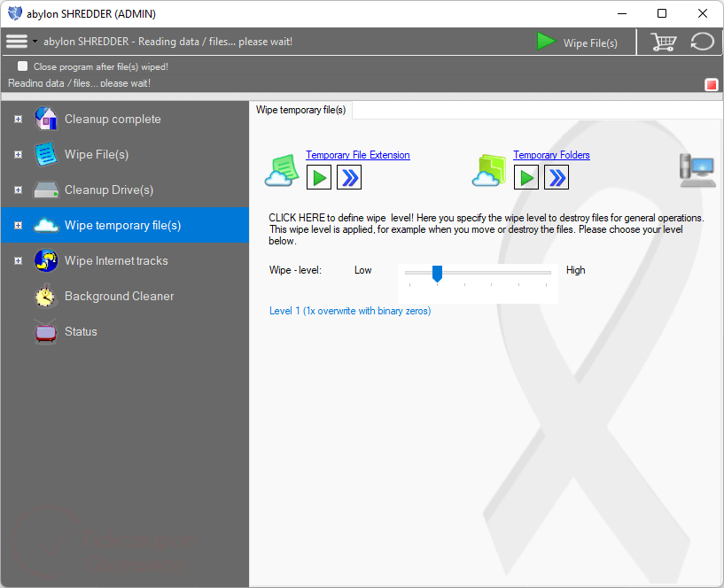Expand the Wipe File(s) tree node
Image resolution: width=724 pixels, height=588 pixels.
pyautogui.click(x=18, y=155)
